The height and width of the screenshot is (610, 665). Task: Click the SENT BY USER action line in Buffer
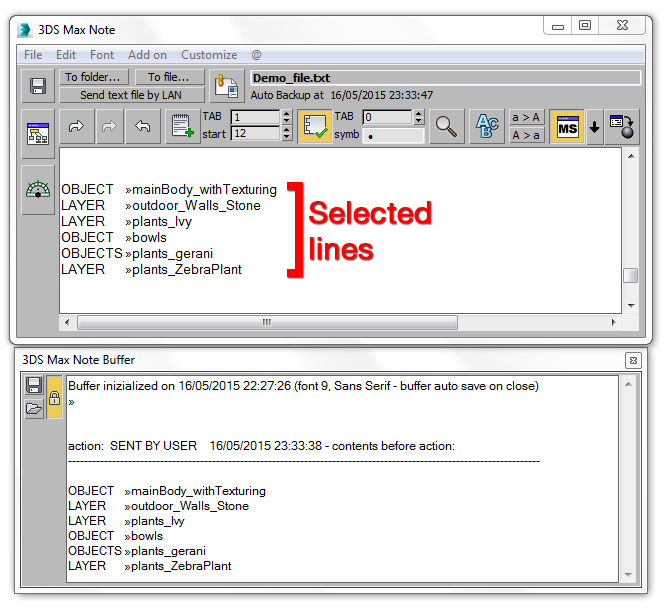(261, 446)
